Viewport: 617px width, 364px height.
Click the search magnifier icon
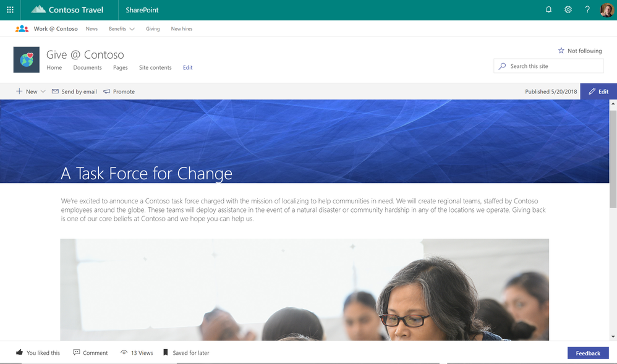point(502,66)
